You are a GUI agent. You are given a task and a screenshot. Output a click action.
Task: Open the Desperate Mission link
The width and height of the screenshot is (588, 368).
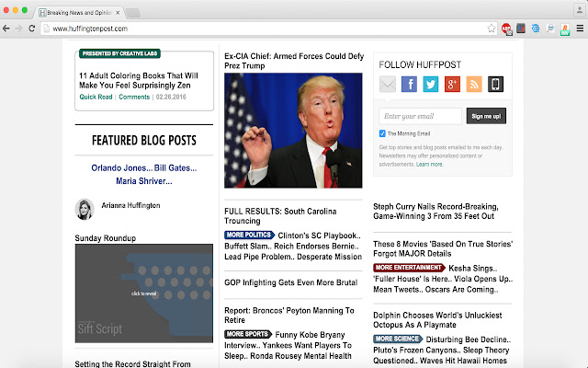point(331,257)
